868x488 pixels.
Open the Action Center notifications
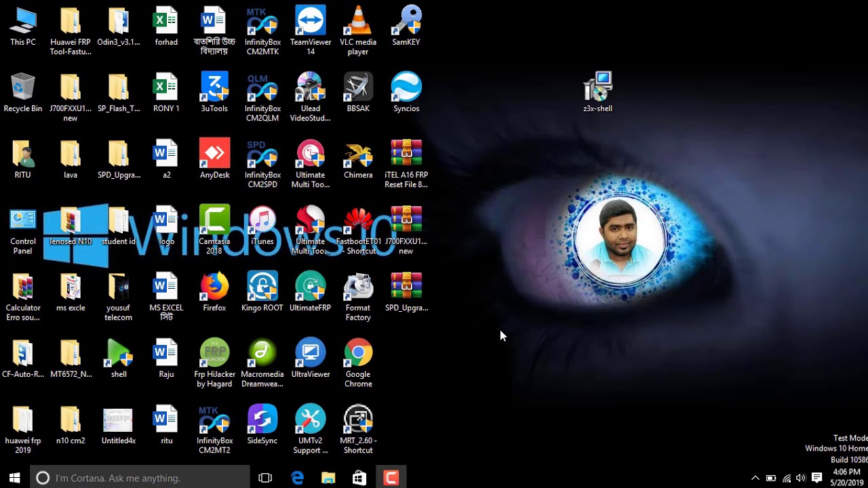[817, 478]
